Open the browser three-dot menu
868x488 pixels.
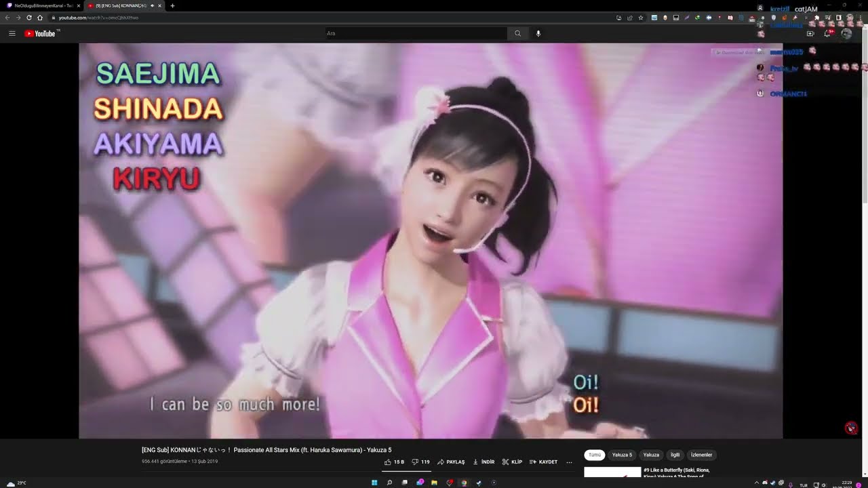tap(861, 18)
